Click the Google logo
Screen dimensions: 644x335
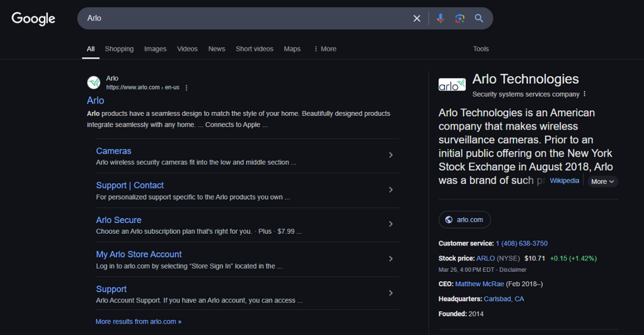click(x=33, y=19)
